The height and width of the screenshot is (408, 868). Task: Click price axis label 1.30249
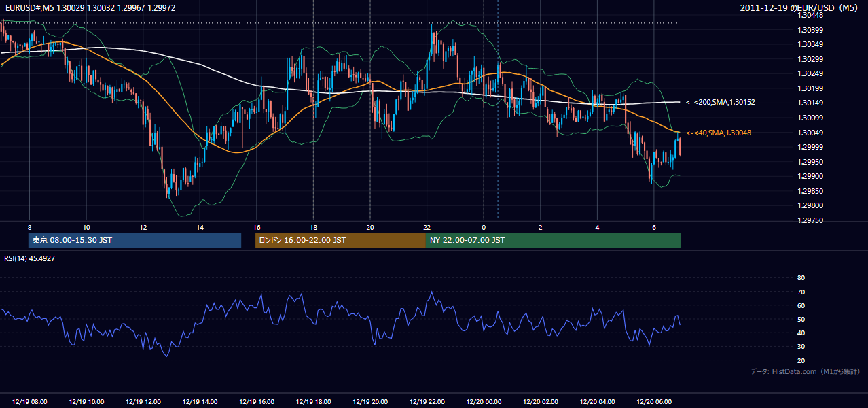click(810, 73)
